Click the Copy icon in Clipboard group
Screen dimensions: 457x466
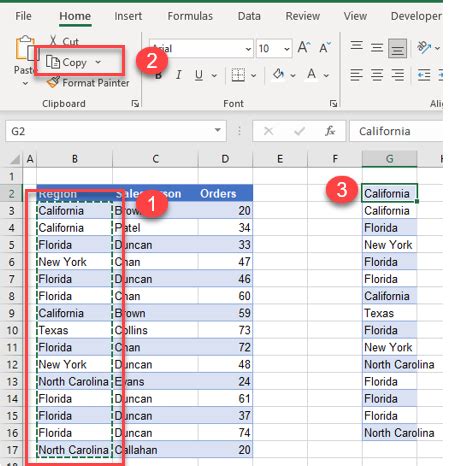tap(53, 62)
